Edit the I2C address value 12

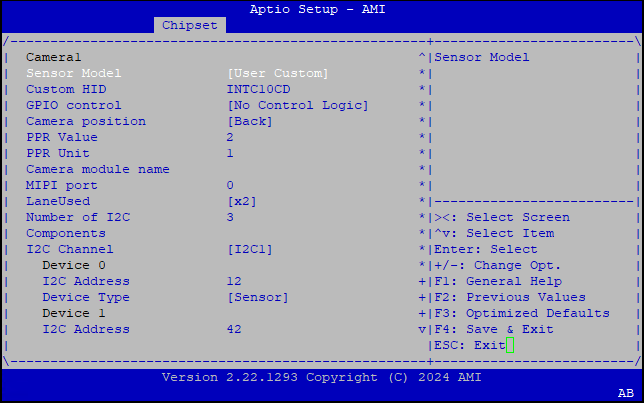click(234, 281)
